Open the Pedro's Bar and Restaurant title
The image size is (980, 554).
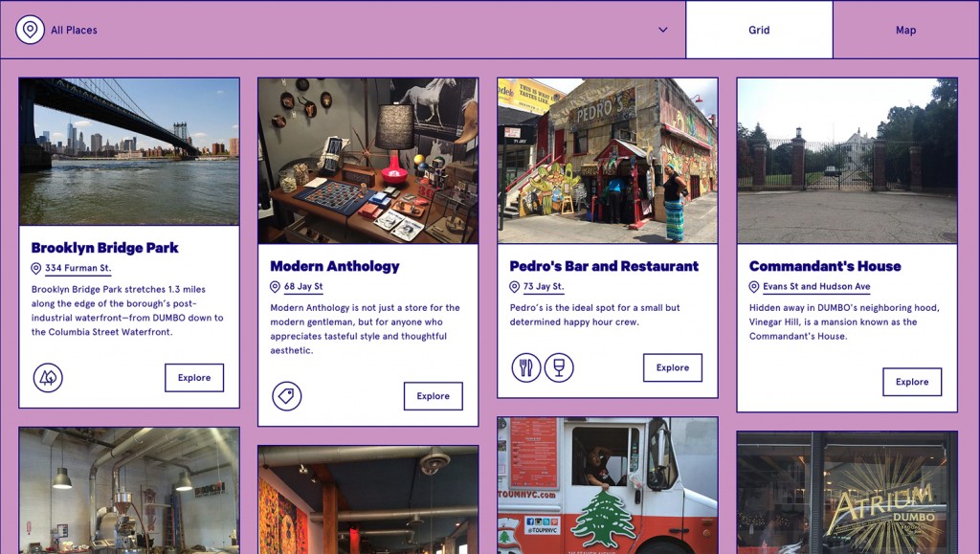605,266
